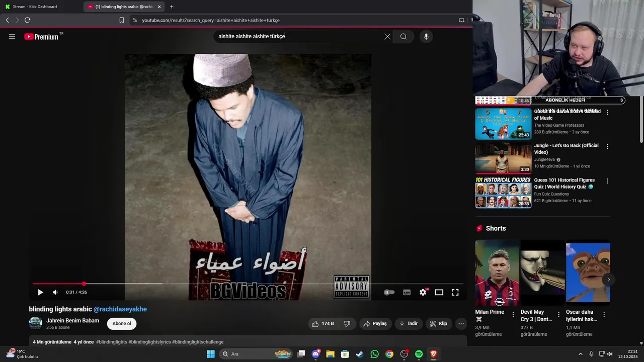
Task: Open Guess 101 Historical Figures Quiz thumbnail
Action: coord(503,192)
